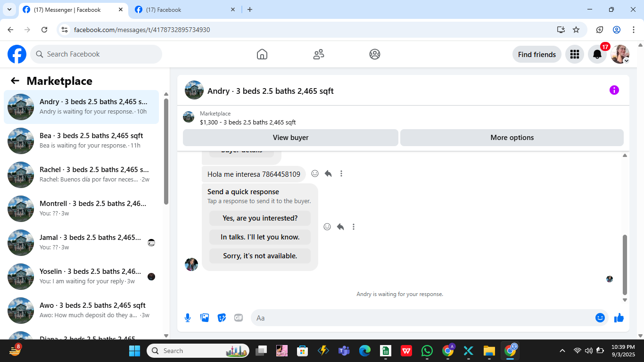Install the app using the address bar icon

pyautogui.click(x=561, y=30)
